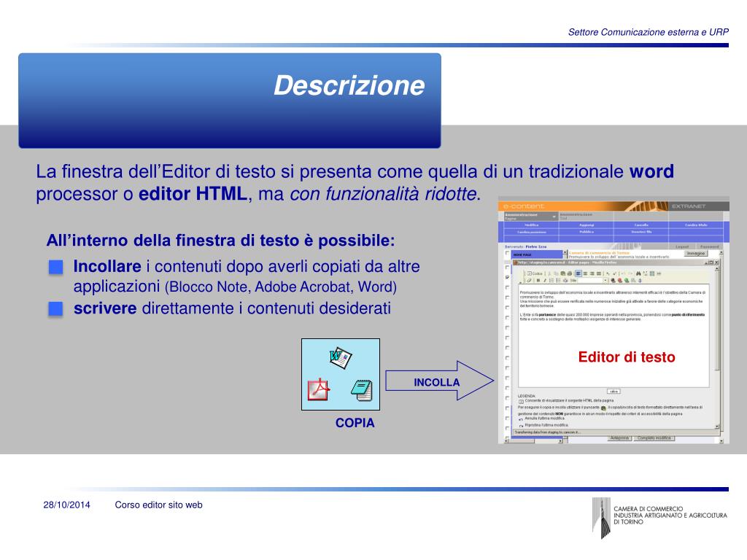
Task: Click the Cancella menu item
Action: click(x=641, y=225)
